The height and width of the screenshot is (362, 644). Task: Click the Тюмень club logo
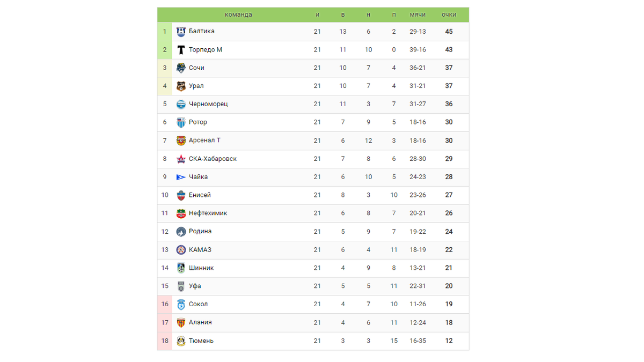coord(181,341)
